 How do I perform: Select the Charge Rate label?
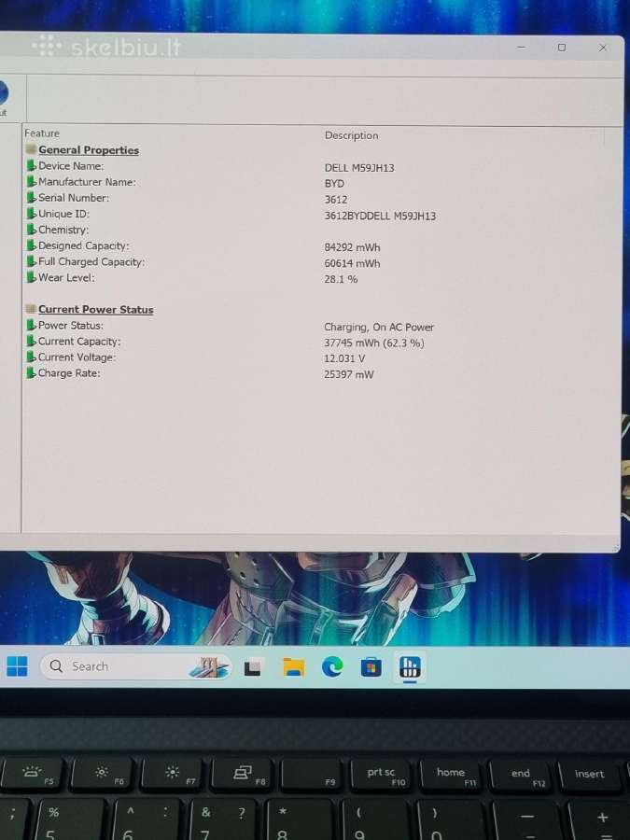point(68,372)
